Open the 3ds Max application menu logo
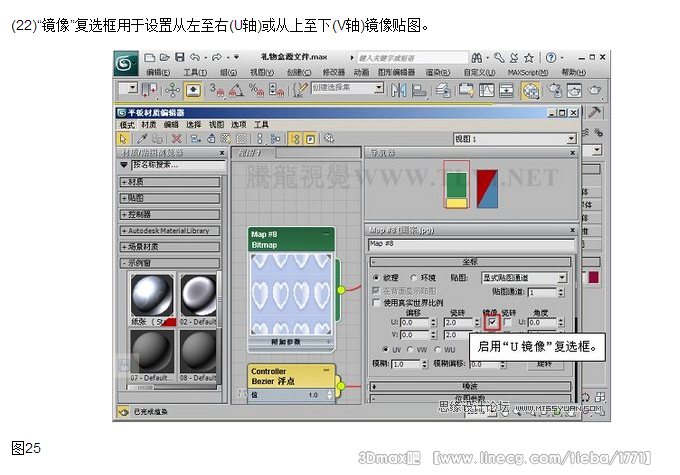Screen dimensions: 680x475 click(x=126, y=63)
